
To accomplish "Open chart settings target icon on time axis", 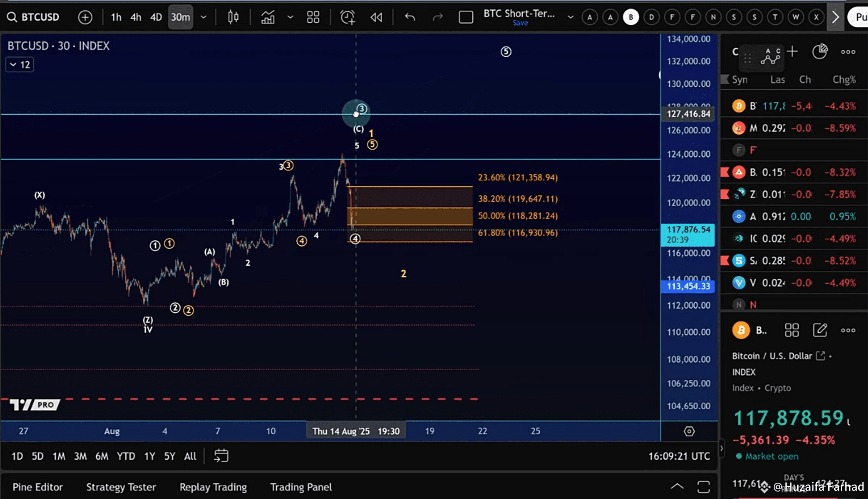I will coord(689,431).
